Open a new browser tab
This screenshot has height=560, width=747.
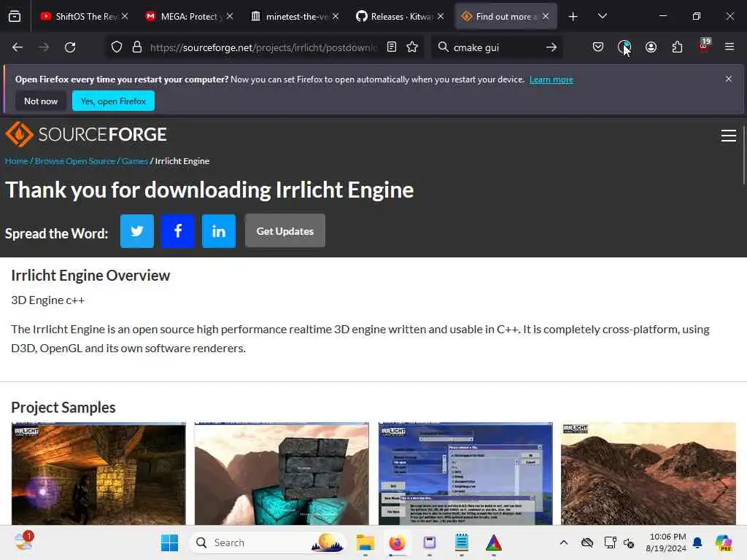coord(573,17)
